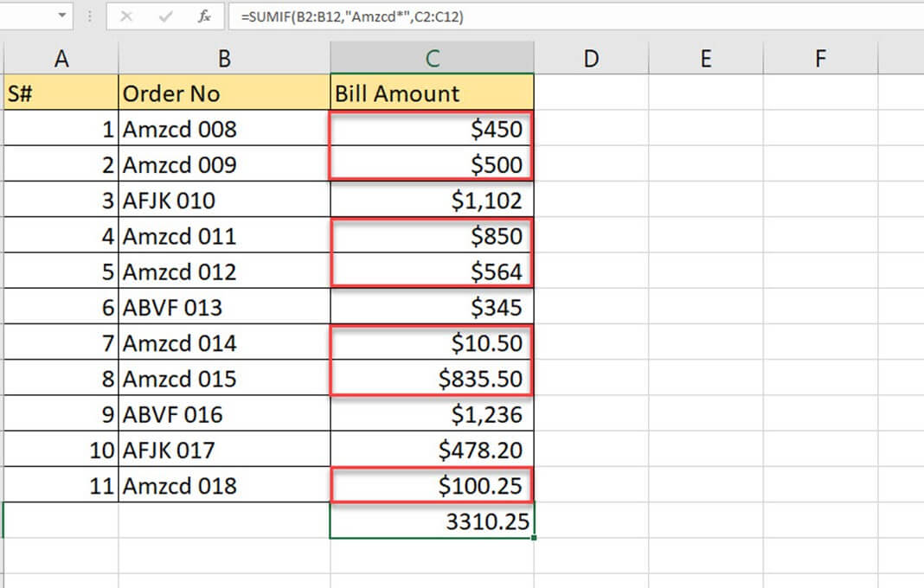Viewport: 924px width, 588px height.
Task: Select the cell with AFJK 017
Action: pyautogui.click(x=224, y=451)
